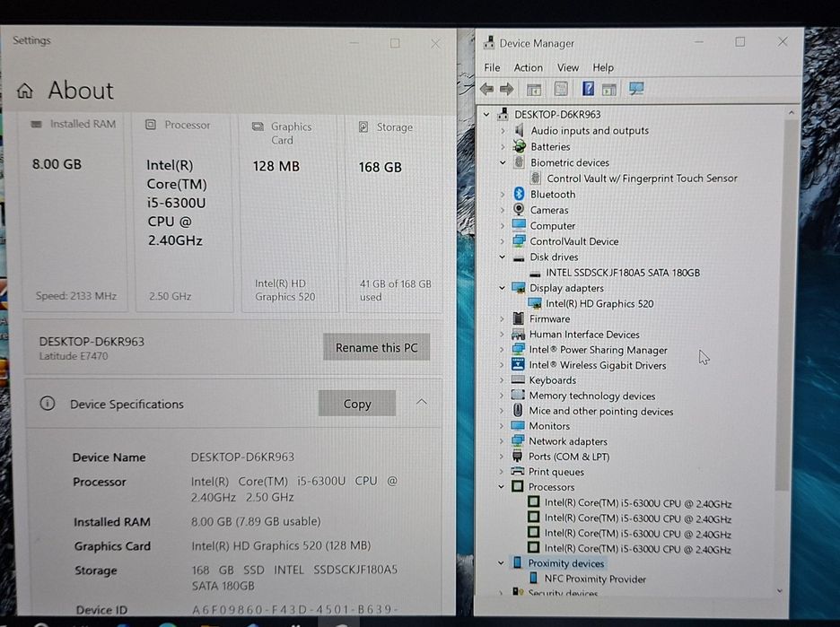Viewport: 840px width, 627px height.
Task: Open the Action menu in Device Manager
Action: pyautogui.click(x=529, y=67)
